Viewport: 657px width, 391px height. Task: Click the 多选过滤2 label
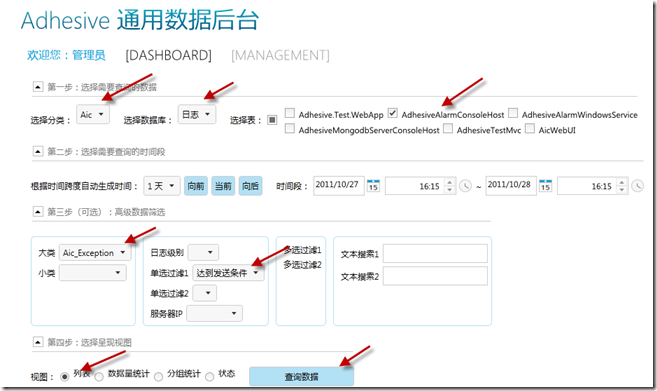(302, 265)
